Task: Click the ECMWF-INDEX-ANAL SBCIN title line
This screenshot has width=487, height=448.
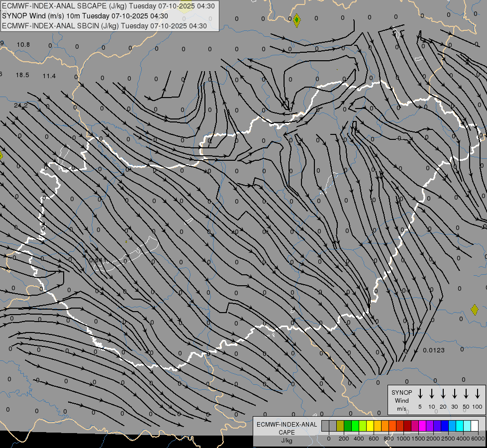Action: click(104, 25)
